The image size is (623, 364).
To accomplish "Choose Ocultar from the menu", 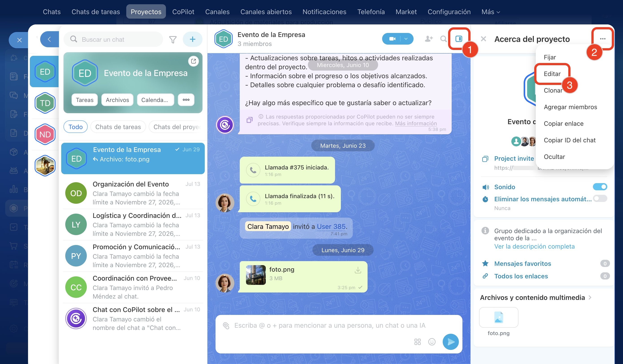I will pos(554,157).
